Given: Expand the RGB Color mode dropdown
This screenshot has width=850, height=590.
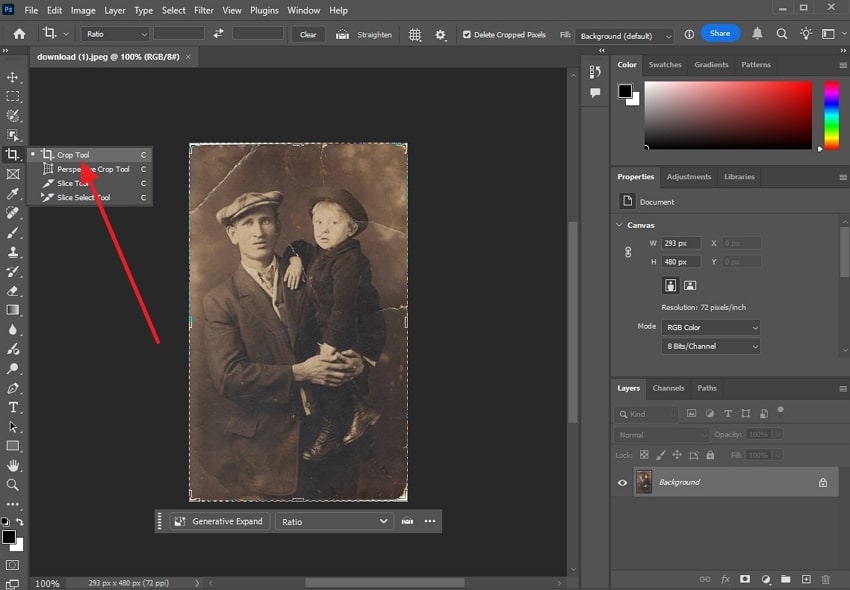Looking at the screenshot, I should coord(710,327).
